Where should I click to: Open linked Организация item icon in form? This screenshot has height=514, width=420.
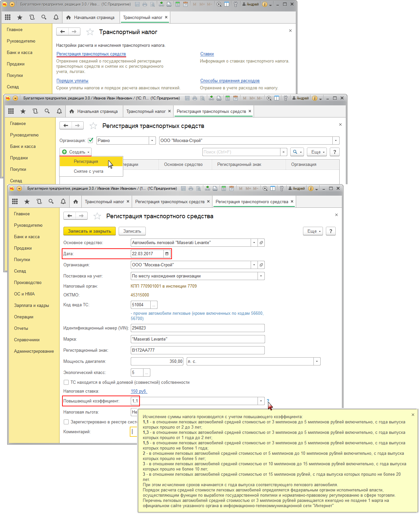coord(261,265)
